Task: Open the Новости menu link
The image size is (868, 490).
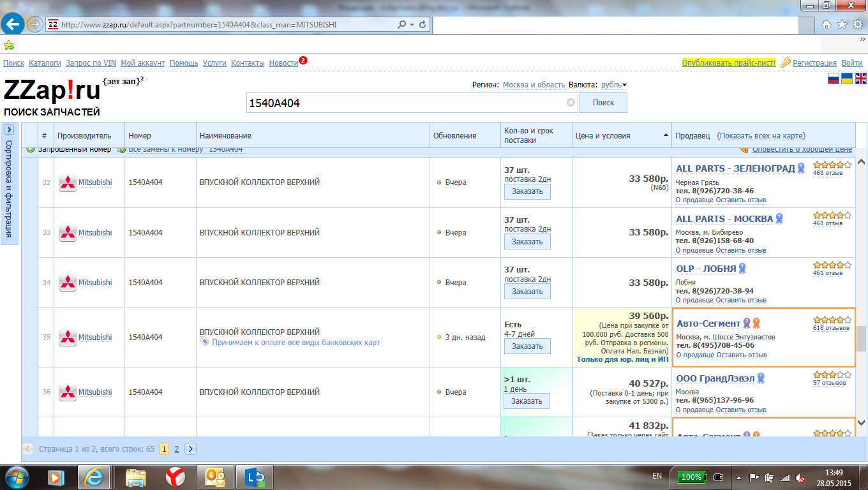Action: 283,63
